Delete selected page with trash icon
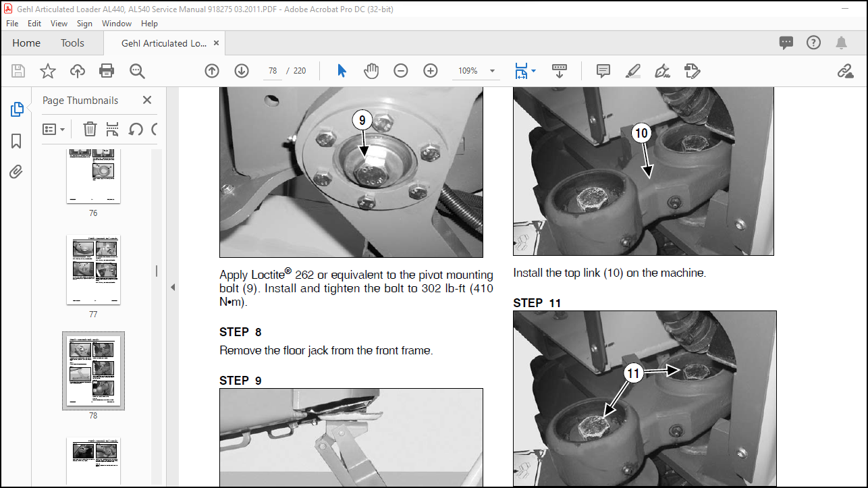The height and width of the screenshot is (488, 868). pos(90,129)
